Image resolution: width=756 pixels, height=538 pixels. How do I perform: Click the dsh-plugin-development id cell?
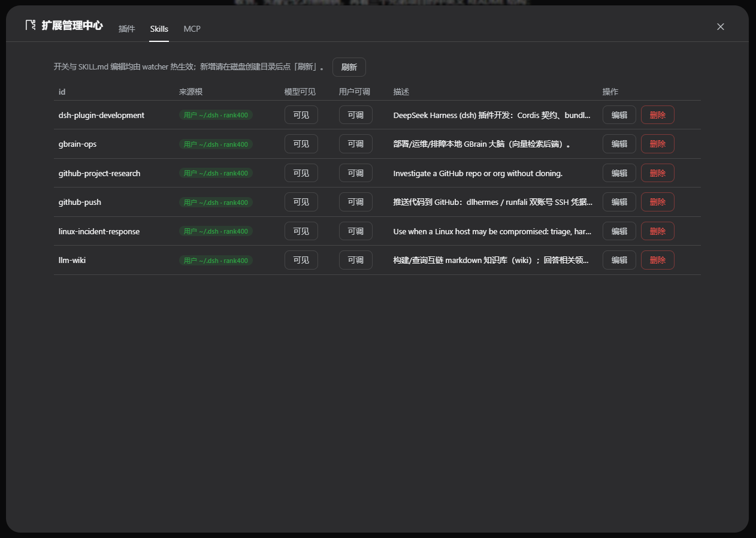click(101, 115)
